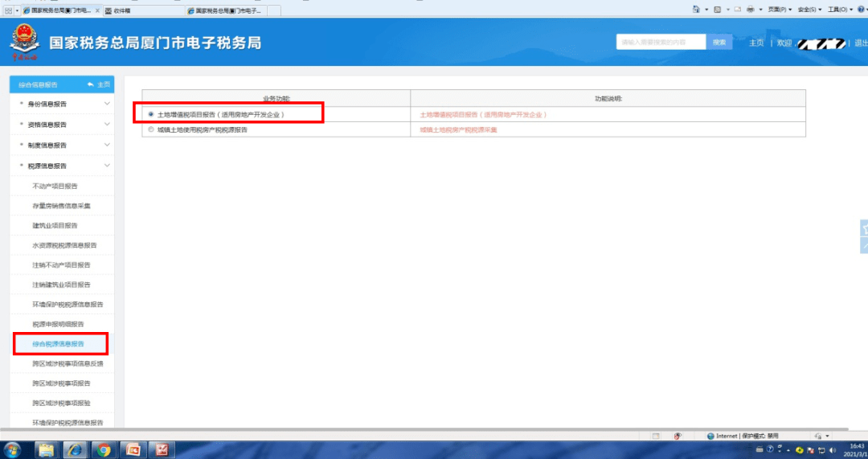Image resolution: width=868 pixels, height=459 pixels.
Task: Expand the 制度信息报告 section chevron
Action: pos(108,145)
